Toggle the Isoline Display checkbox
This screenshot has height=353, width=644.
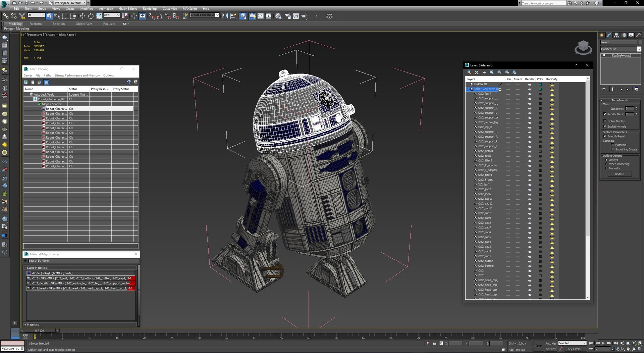(605, 121)
